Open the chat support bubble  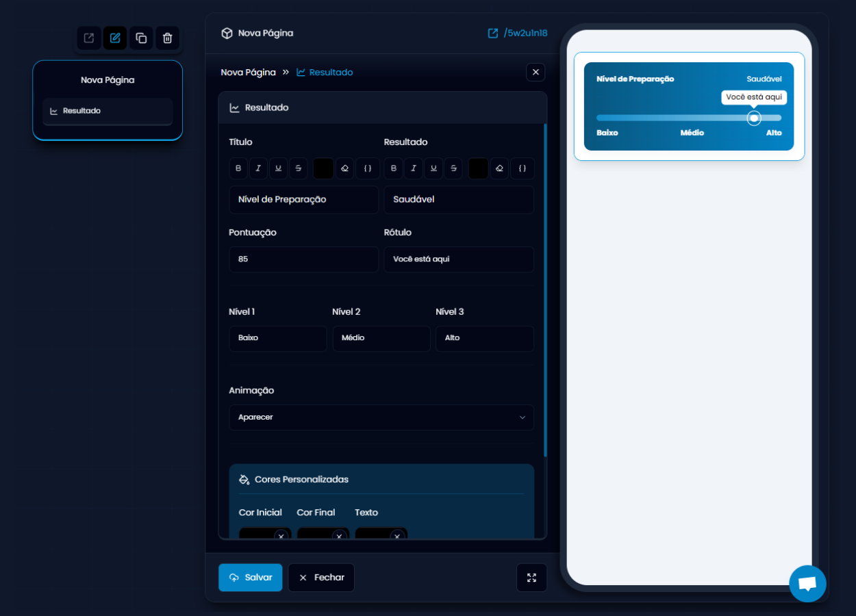[807, 584]
